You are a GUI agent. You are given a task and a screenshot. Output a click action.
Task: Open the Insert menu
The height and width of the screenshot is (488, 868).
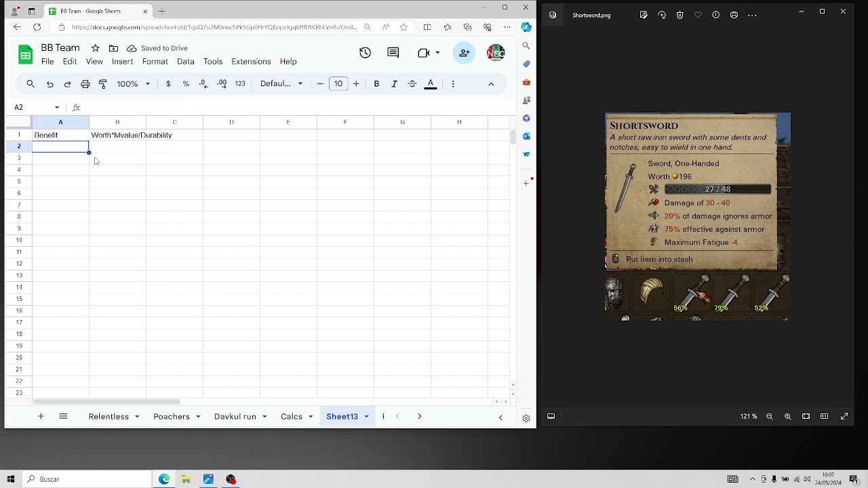click(x=122, y=62)
